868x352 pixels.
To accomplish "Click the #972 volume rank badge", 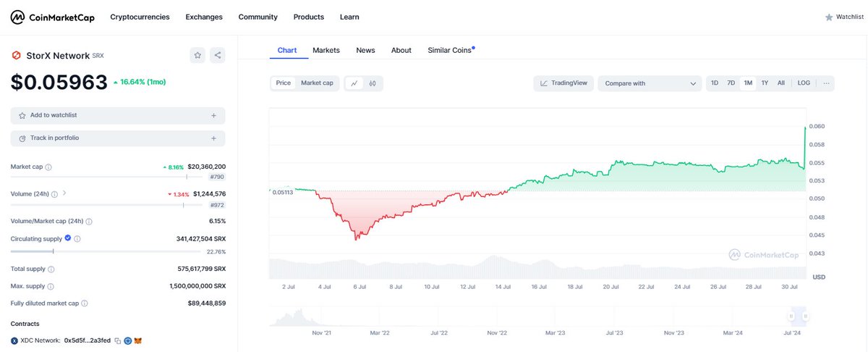I will pos(217,205).
